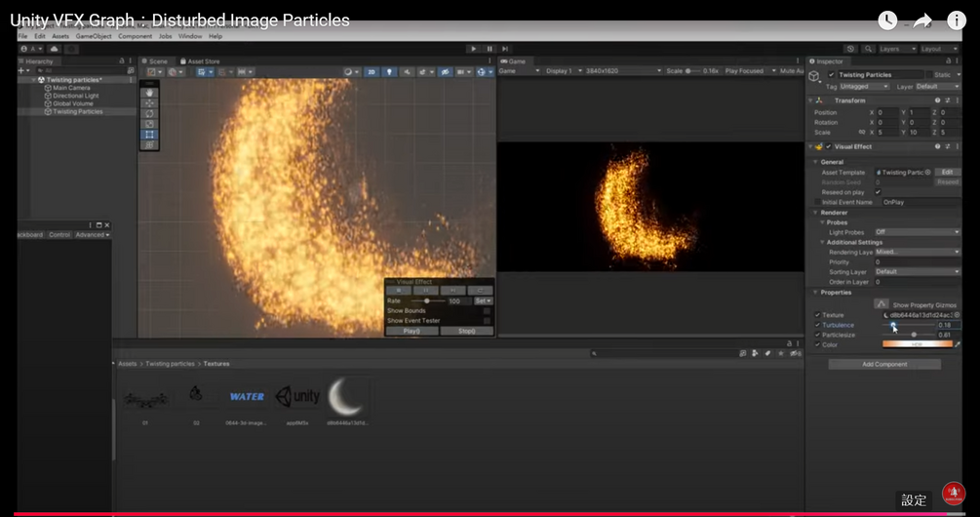Image resolution: width=980 pixels, height=517 pixels.
Task: Open the account dropdown icon
Action: pos(32,49)
